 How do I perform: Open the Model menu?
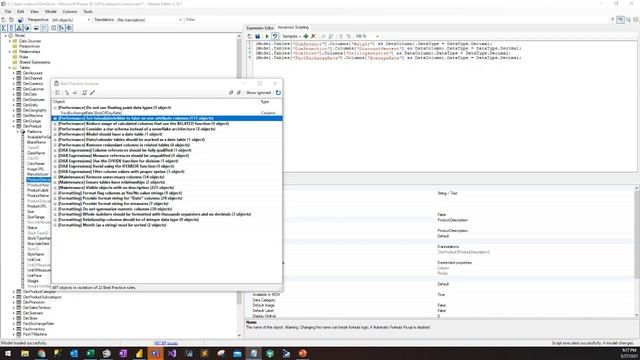coord(51,11)
